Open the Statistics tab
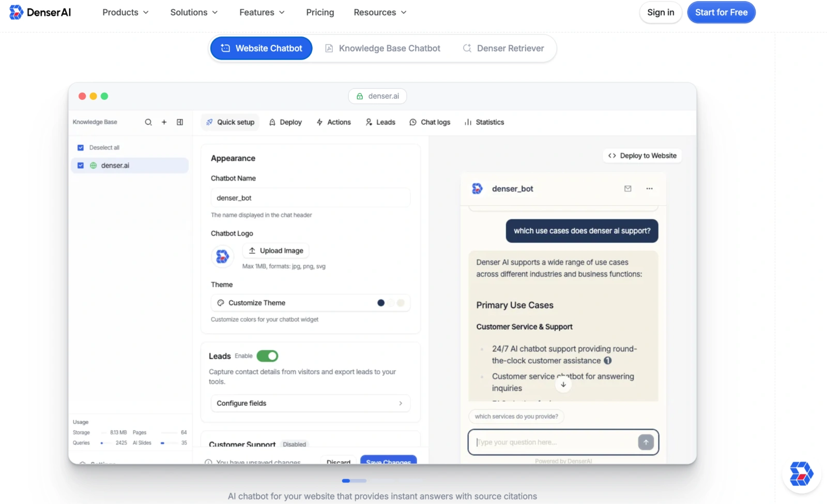 tap(484, 123)
